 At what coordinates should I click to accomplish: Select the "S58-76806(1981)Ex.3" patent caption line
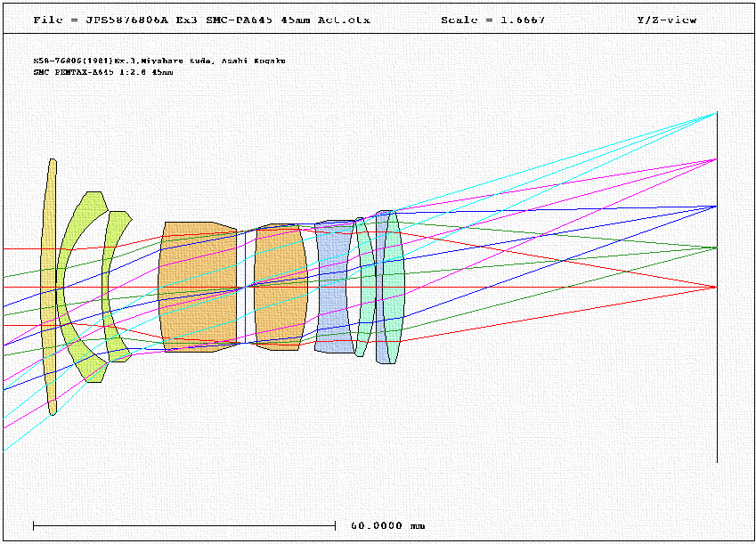tap(159, 61)
